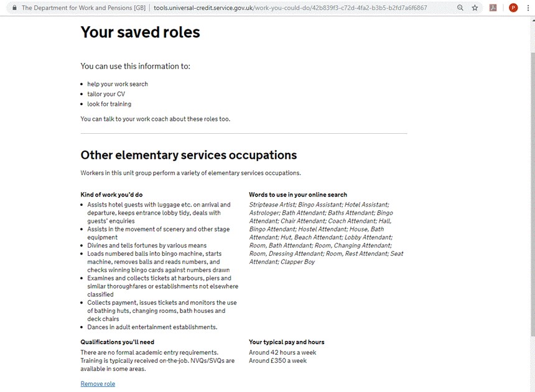Click the scrollbar up arrow
535x392 pixels.
tap(533, 20)
